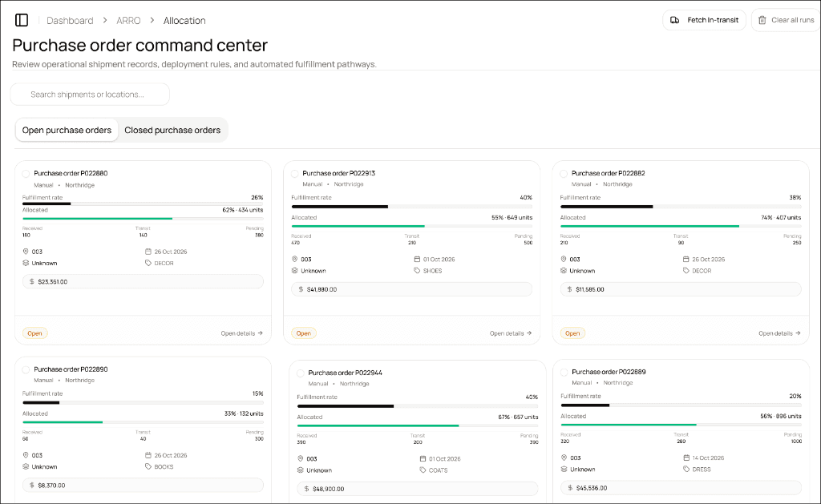Toggle the sidebar panel icon
The width and height of the screenshot is (821, 504).
(x=22, y=20)
